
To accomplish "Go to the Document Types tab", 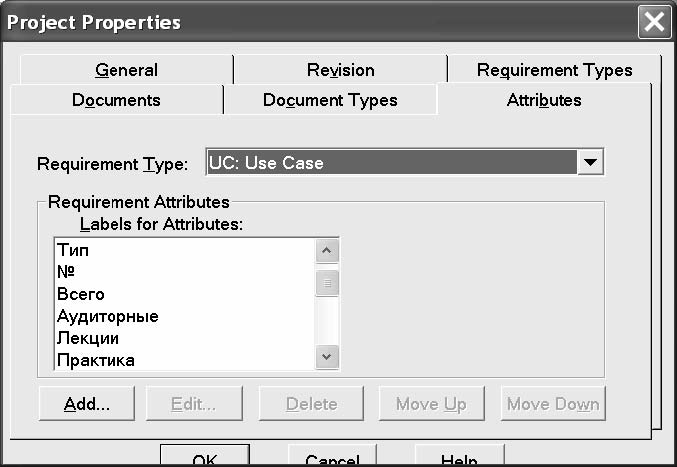I will point(330,100).
